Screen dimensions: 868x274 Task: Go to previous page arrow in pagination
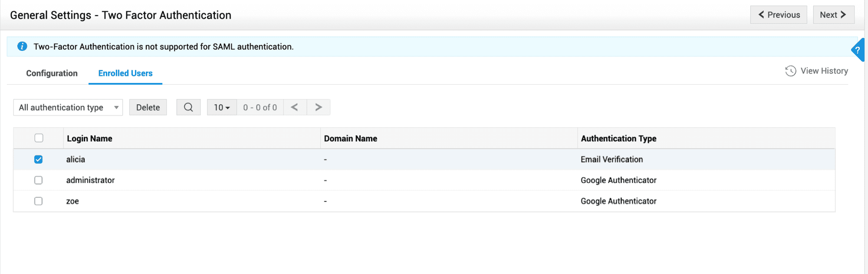(x=295, y=107)
